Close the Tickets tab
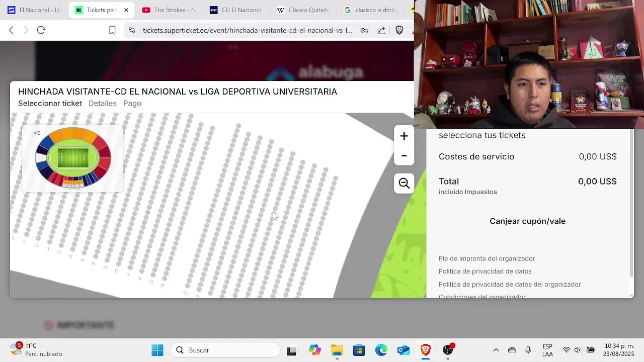644x362 pixels. click(x=126, y=10)
